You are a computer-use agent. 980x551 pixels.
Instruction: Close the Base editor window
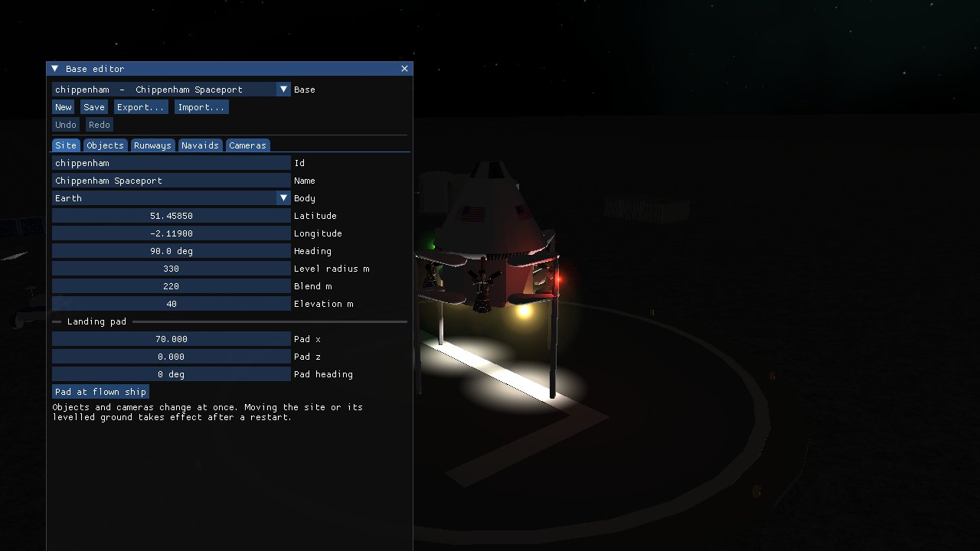405,69
